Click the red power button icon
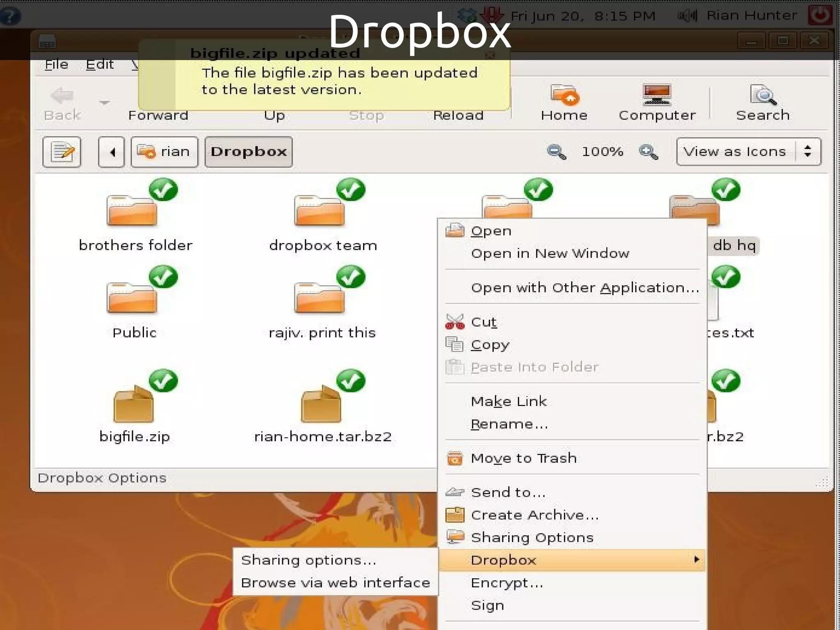 [x=820, y=15]
